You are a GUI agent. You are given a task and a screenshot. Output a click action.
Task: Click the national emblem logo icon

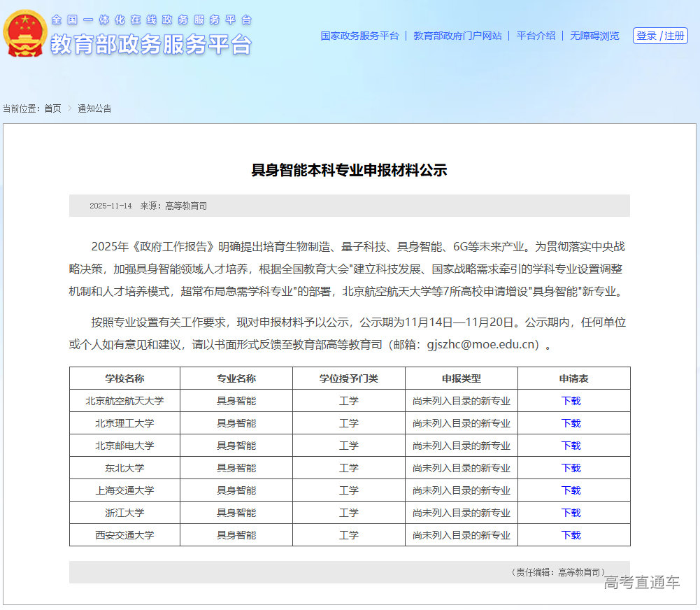point(25,34)
